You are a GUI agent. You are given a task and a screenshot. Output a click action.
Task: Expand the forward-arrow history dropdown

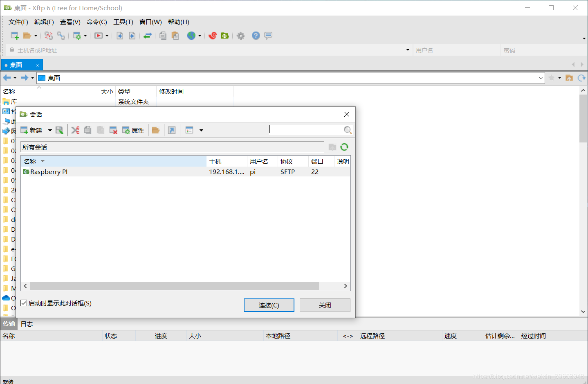(x=32, y=78)
